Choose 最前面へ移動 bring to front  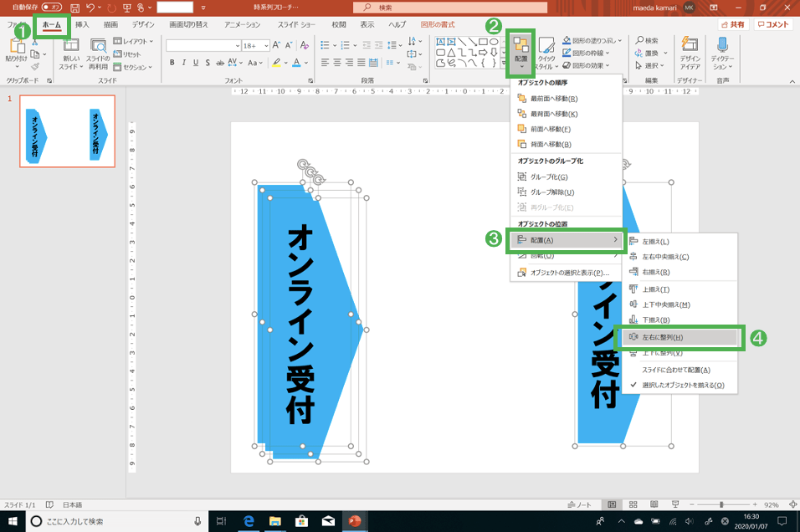coord(567,99)
